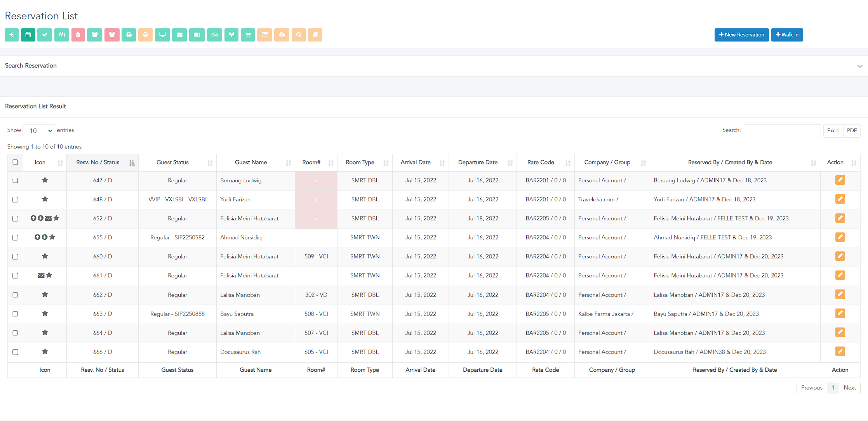The width and height of the screenshot is (868, 421).
Task: Sort by Rate Code column header
Action: click(546, 163)
